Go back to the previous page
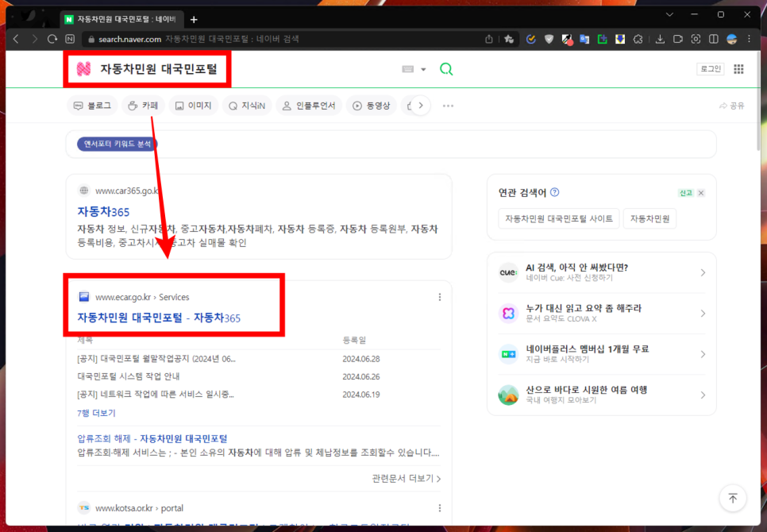Screen dimensions: 767x532 [16, 39]
